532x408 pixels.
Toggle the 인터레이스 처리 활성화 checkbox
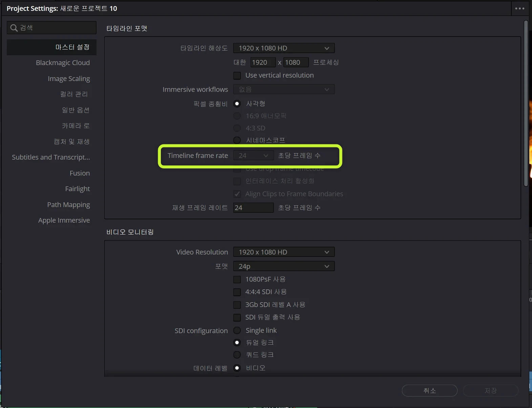[237, 181]
